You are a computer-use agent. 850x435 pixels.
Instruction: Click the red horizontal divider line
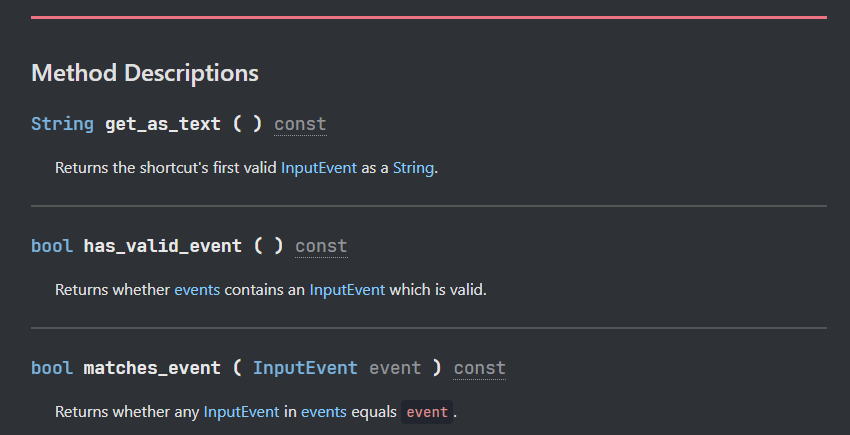(428, 17)
